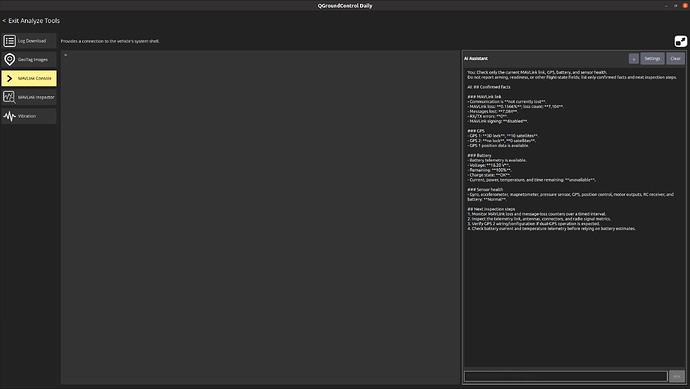The height and width of the screenshot is (389, 690).
Task: Clear the AI Assistant conversation
Action: pyautogui.click(x=675, y=59)
